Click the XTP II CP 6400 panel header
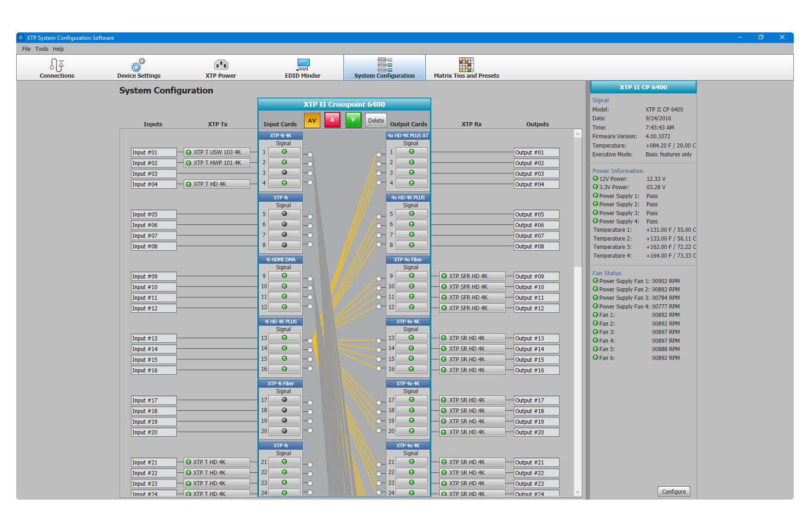Image resolution: width=810 pixels, height=532 pixels. 643,87
